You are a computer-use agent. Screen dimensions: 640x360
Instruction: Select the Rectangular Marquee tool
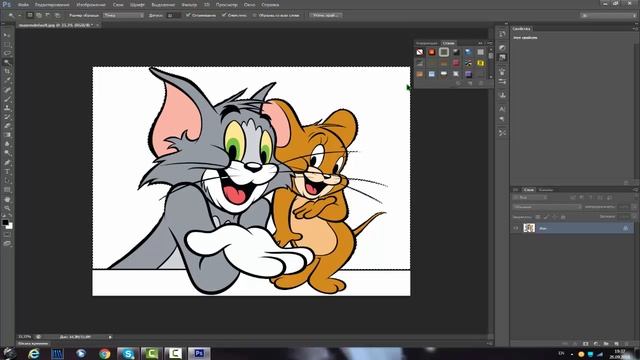7,44
